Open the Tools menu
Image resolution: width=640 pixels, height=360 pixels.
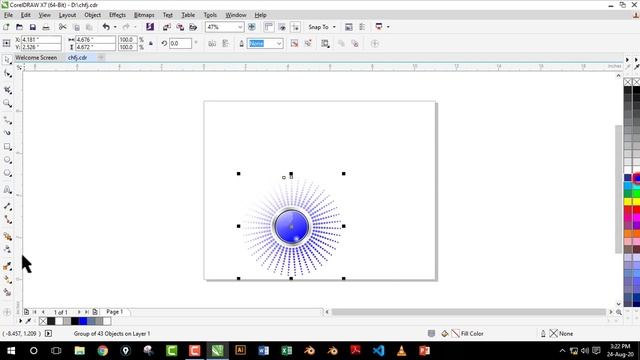pyautogui.click(x=210, y=15)
